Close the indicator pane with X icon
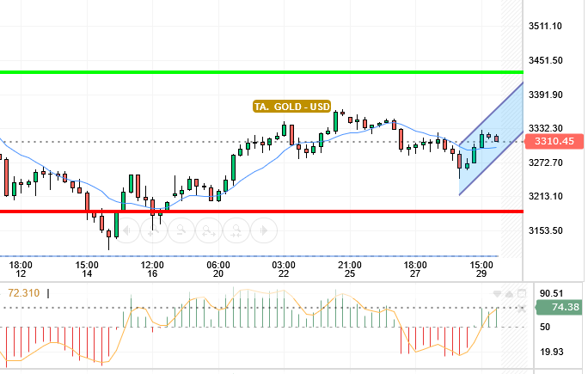The height and width of the screenshot is (374, 588). 521,310
